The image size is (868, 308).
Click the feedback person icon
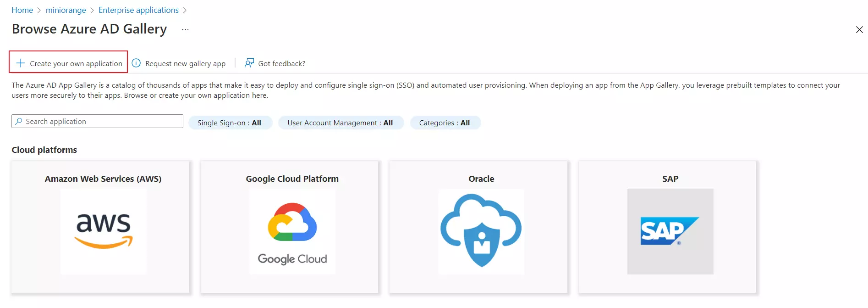(249, 63)
